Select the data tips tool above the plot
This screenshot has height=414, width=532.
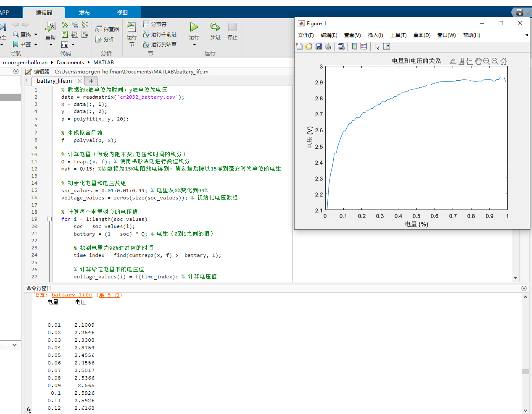click(470, 61)
